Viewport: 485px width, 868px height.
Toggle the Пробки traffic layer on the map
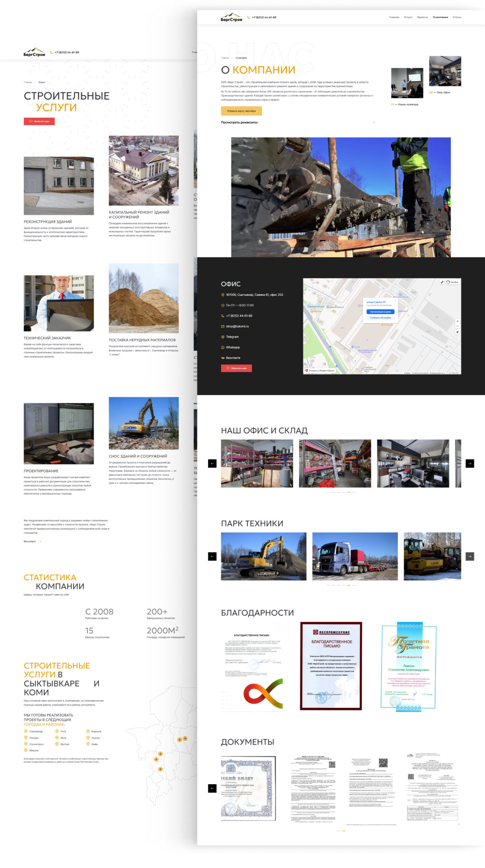452,282
